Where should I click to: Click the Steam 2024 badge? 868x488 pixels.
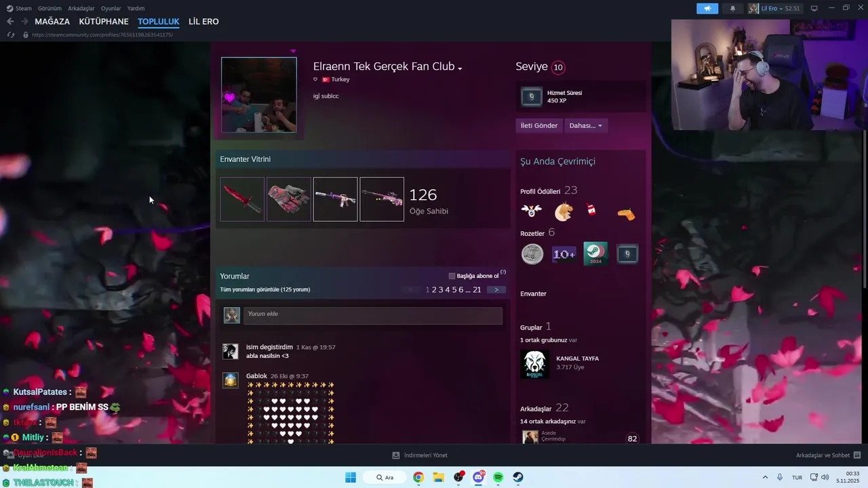coord(595,254)
